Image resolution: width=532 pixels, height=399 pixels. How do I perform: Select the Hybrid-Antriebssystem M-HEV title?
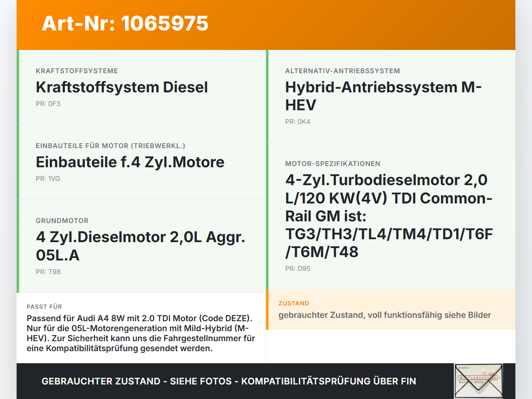click(x=383, y=96)
